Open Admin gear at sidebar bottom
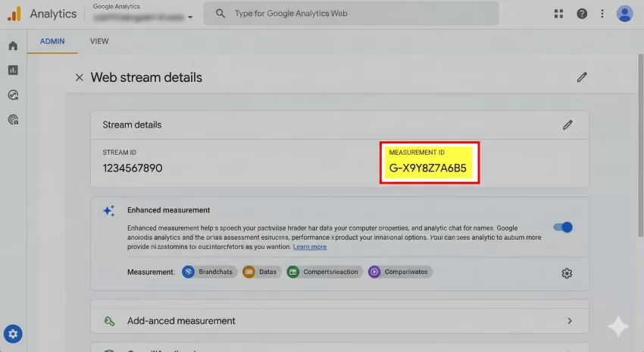The image size is (644, 352). tap(13, 334)
